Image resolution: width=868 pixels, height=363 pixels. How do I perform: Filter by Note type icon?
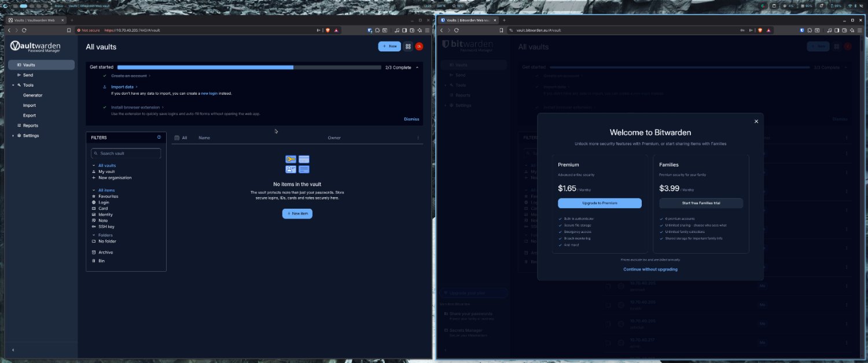tap(94, 221)
